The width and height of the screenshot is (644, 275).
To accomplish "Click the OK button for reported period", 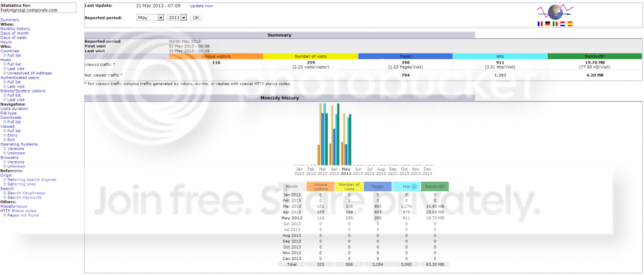I will [196, 18].
